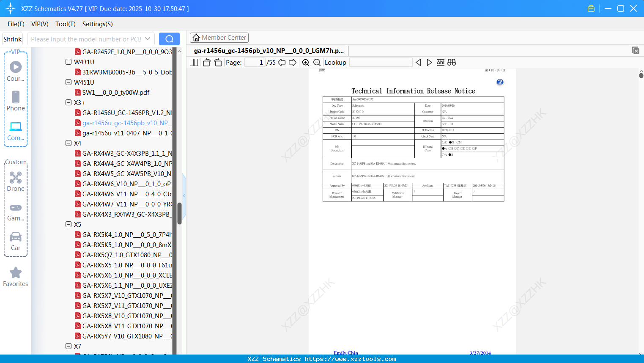Open GA-RX4W5_GC-X4W5PB_V10 file
Viewport: 644px width, 363px height.
click(x=127, y=173)
